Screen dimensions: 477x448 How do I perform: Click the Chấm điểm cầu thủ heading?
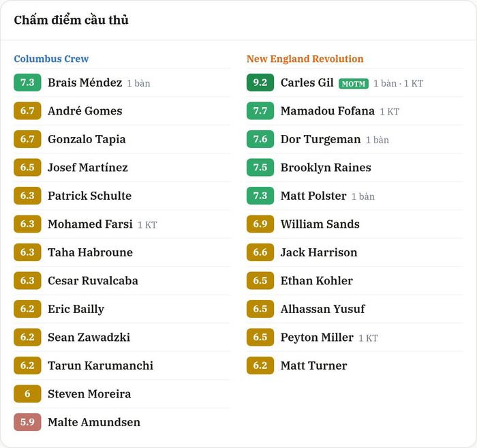coord(71,20)
